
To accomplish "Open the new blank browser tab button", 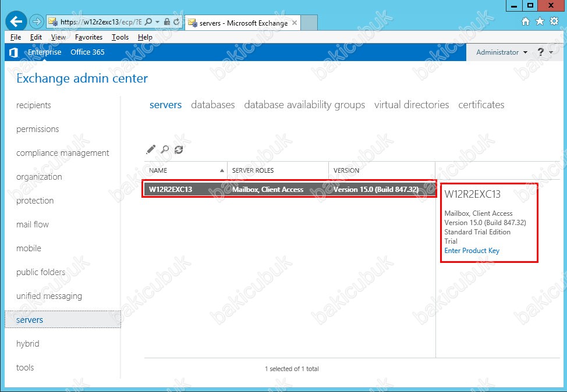I will (x=309, y=23).
